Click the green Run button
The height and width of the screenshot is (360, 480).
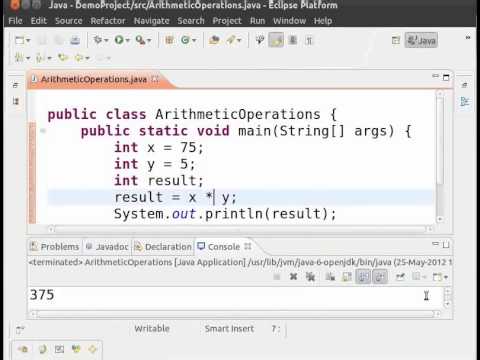coord(119,40)
